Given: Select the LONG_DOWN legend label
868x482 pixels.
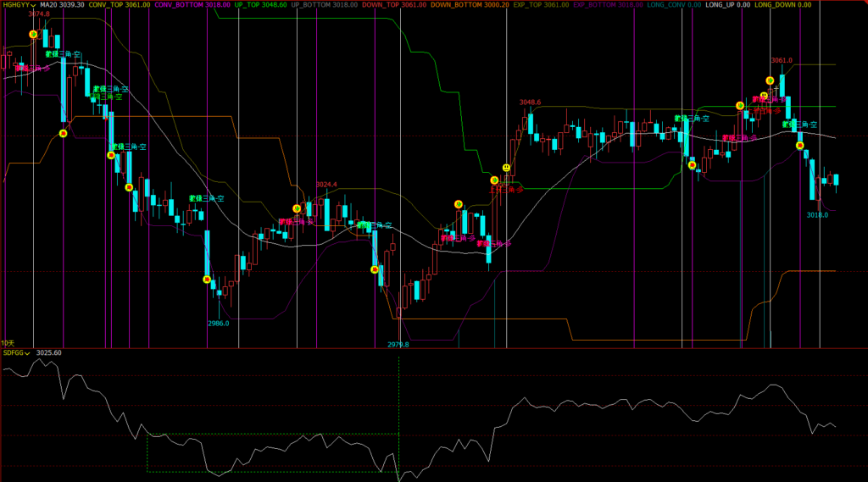Looking at the screenshot, I should coord(782,5).
